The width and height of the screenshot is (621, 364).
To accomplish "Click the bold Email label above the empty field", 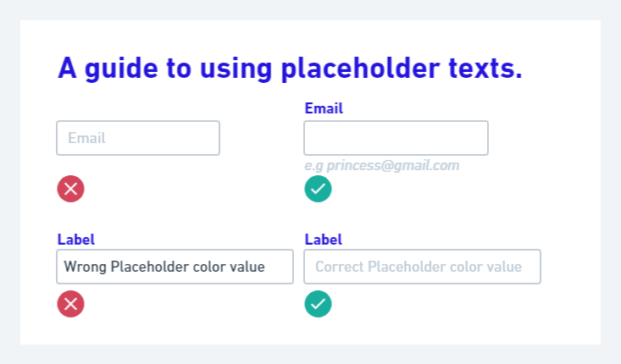I will 324,108.
